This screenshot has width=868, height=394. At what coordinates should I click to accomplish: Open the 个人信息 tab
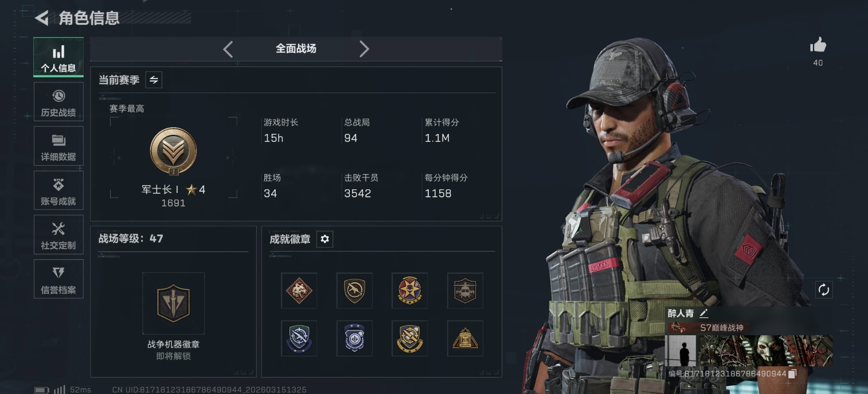click(58, 57)
